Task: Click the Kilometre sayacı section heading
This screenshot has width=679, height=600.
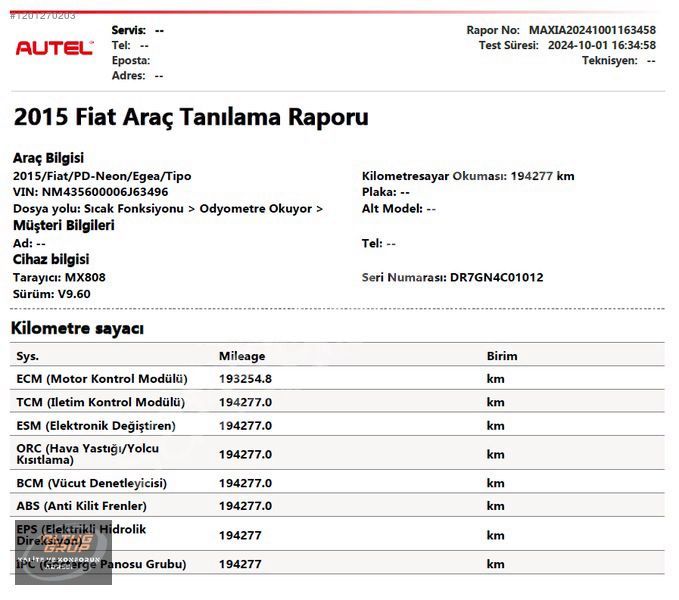Action: click(x=77, y=328)
